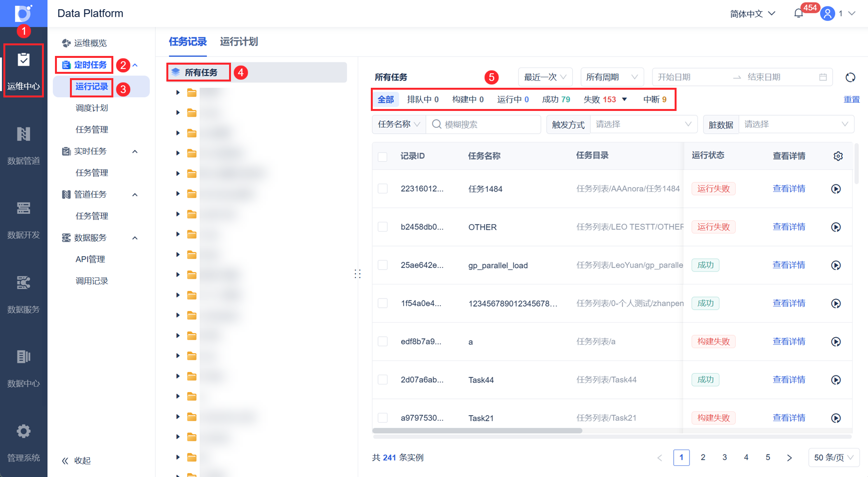Click the search magnifier icon
Screen dimensions: 868x477
[436, 124]
